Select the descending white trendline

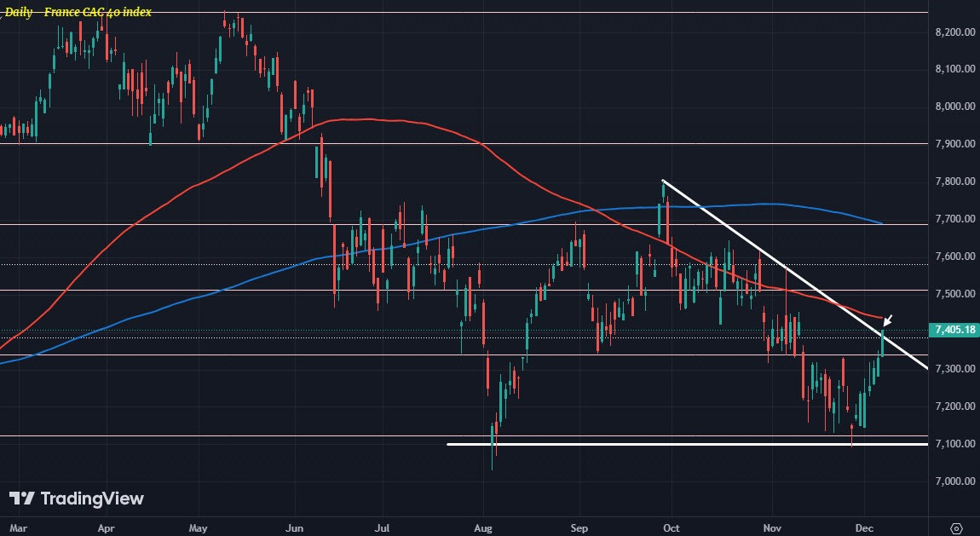(x=793, y=274)
